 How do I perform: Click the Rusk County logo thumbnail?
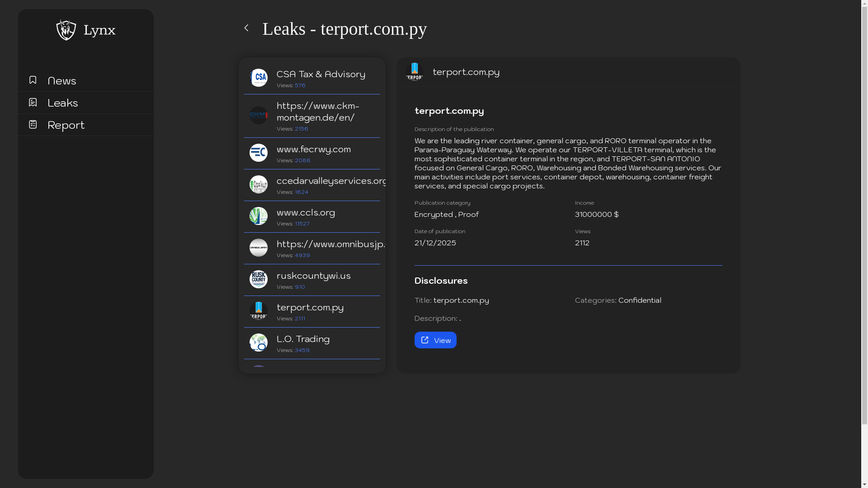pyautogui.click(x=259, y=279)
